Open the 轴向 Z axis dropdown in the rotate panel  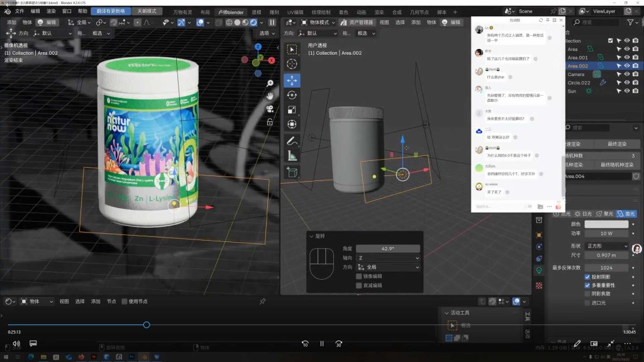click(x=387, y=258)
